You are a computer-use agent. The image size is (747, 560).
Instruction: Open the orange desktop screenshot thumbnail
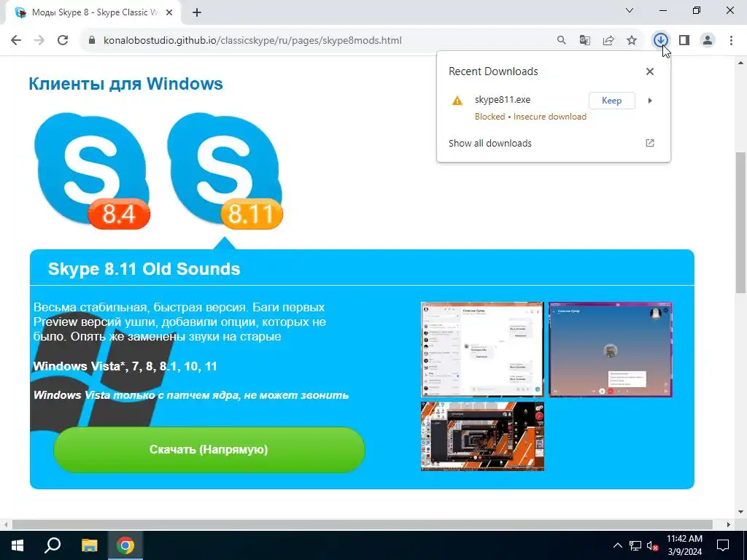click(x=482, y=436)
